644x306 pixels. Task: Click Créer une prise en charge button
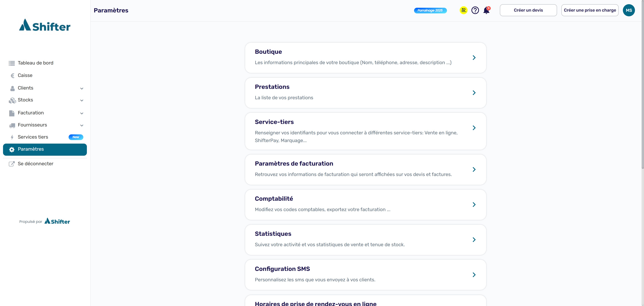click(x=589, y=10)
